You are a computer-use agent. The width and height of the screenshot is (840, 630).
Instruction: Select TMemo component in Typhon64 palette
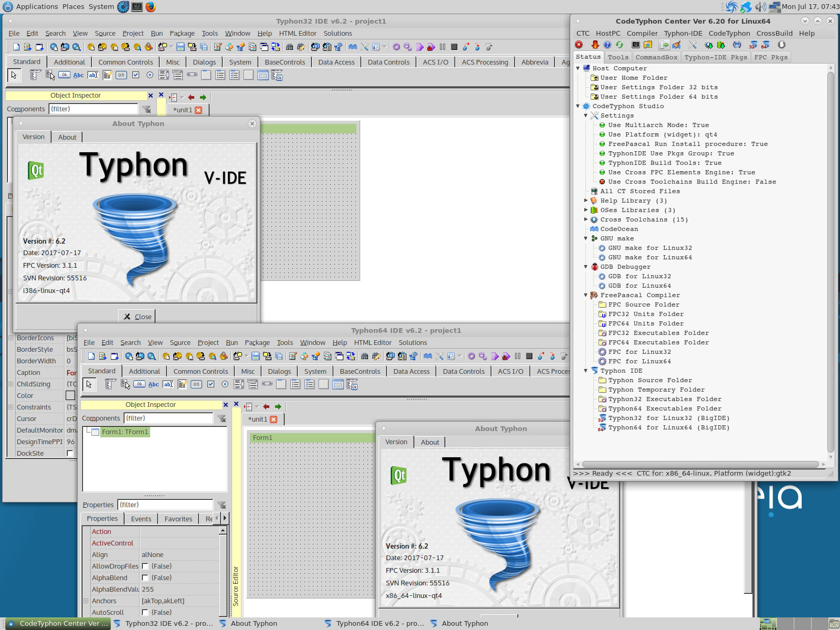[x=182, y=384]
